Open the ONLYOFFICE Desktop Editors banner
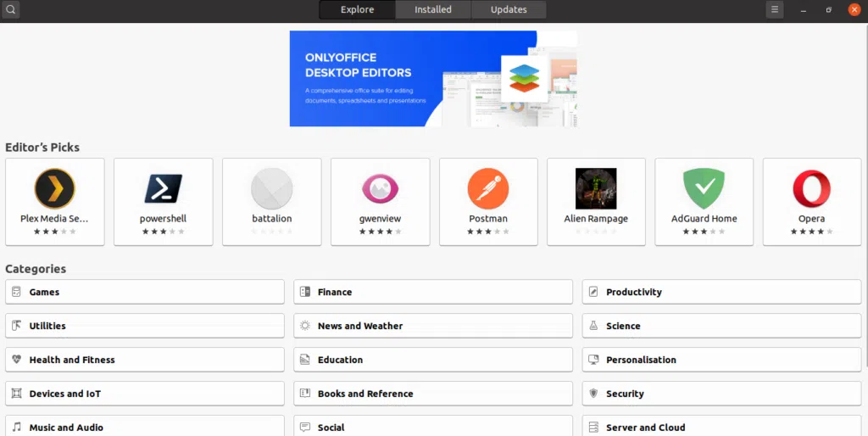The image size is (868, 436). point(433,78)
